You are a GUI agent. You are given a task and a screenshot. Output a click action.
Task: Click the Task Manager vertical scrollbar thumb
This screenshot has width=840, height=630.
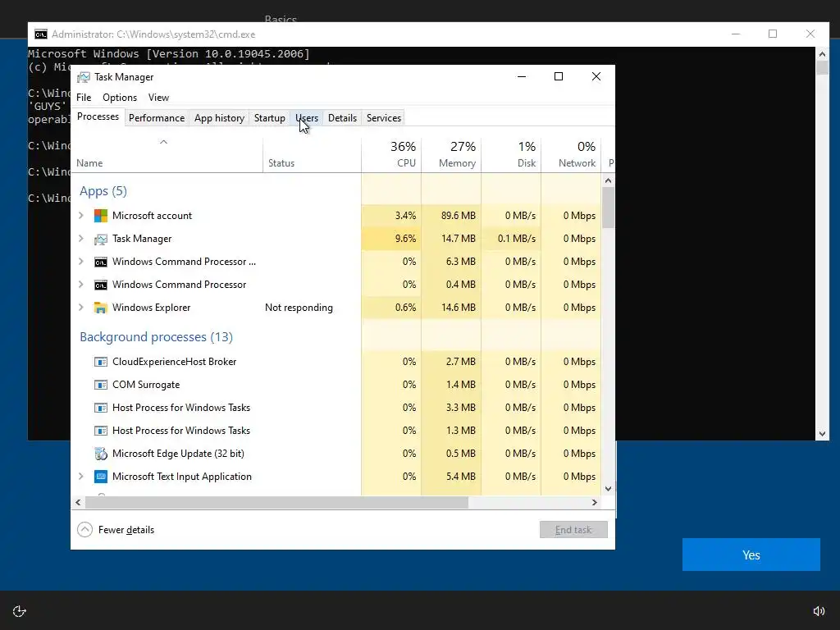pyautogui.click(x=608, y=208)
